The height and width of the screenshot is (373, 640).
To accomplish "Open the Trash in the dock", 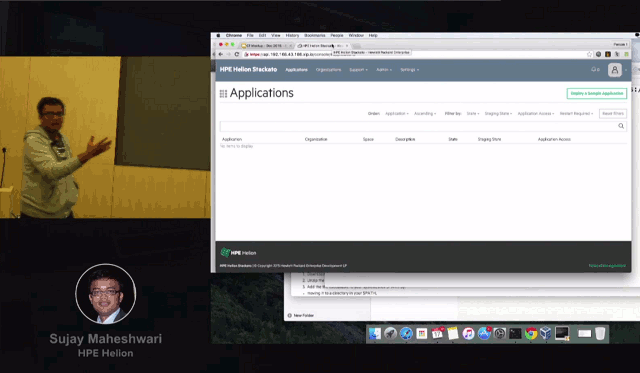I will coord(600,333).
